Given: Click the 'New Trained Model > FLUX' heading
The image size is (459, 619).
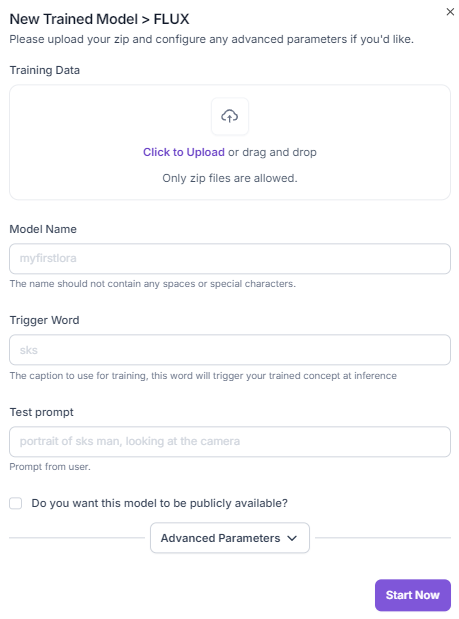Looking at the screenshot, I should tap(99, 19).
